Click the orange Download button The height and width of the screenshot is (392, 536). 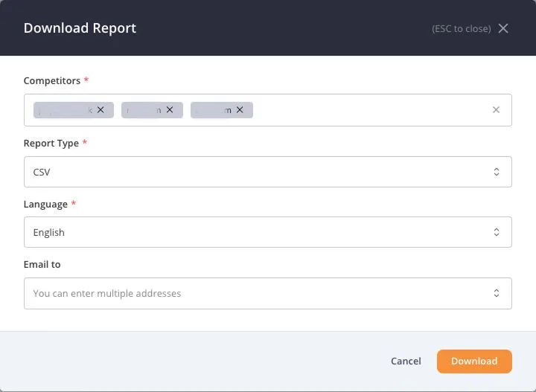pyautogui.click(x=474, y=361)
